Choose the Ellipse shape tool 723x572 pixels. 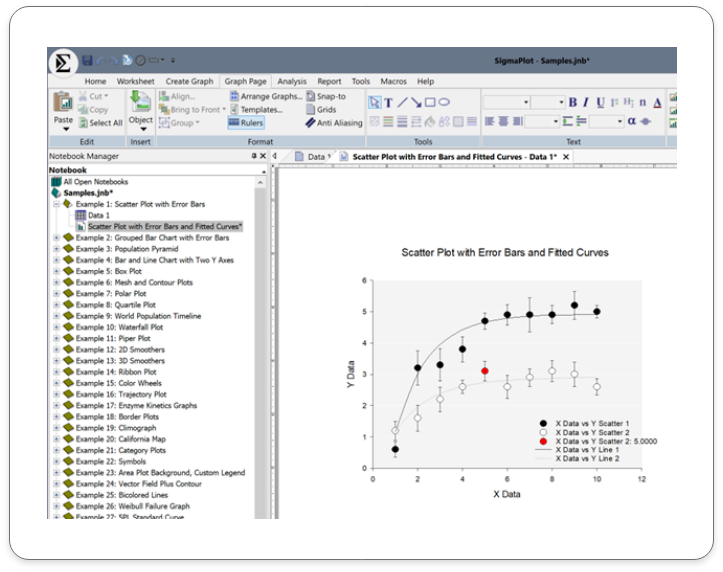pyautogui.click(x=443, y=102)
